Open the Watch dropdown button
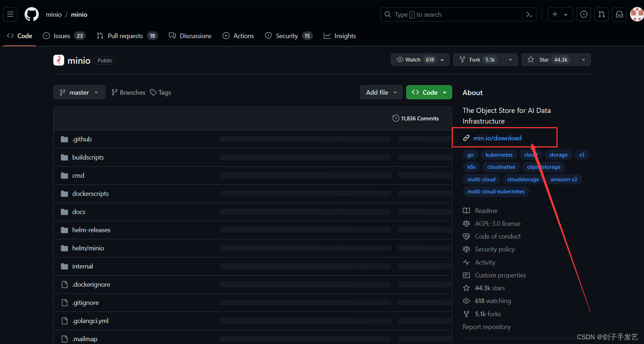Screen dimensions: 644x344 tap(420, 59)
